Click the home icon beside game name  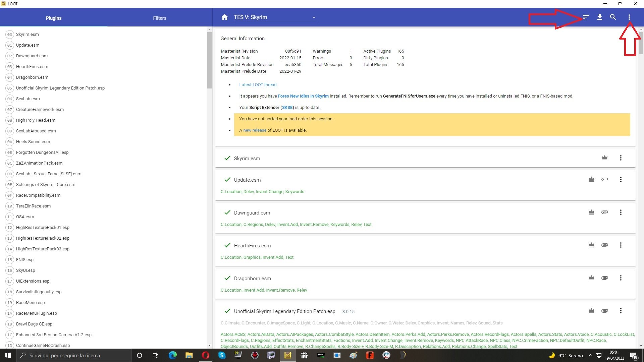click(x=225, y=17)
